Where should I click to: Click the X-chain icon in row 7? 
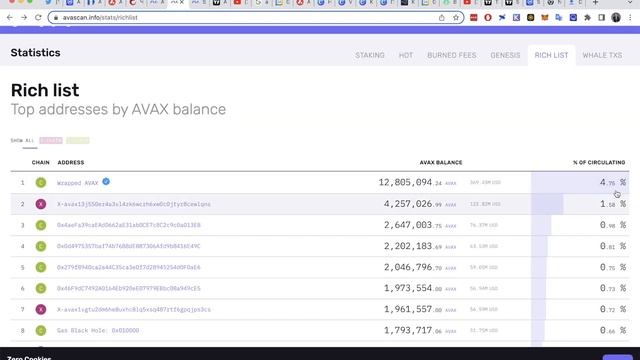[x=41, y=309]
